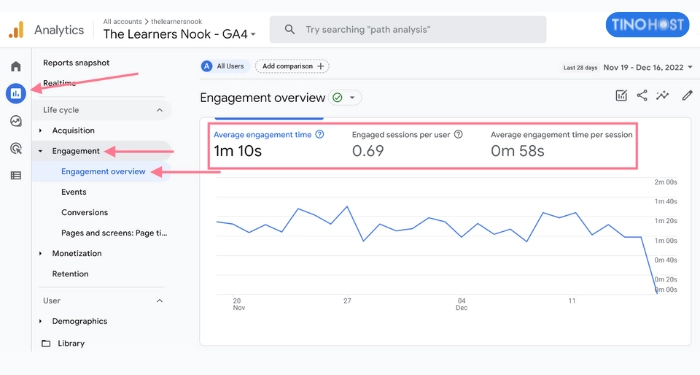
Task: Open Pages and screens report
Action: click(114, 233)
